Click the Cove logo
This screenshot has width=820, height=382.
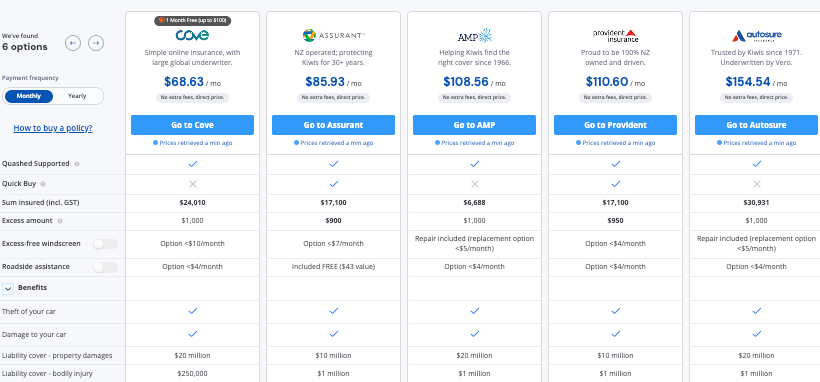[192, 35]
